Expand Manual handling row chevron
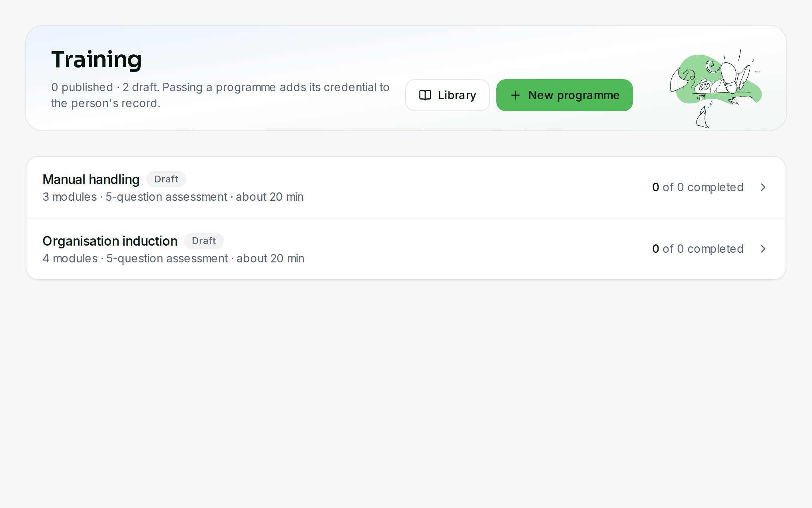Viewport: 812px width, 508px height. [763, 187]
